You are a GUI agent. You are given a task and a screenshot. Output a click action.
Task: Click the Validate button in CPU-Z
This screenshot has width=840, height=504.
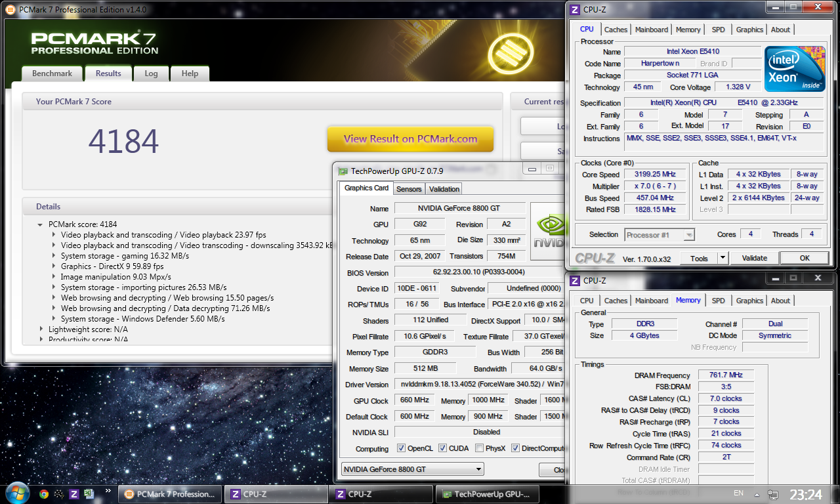(x=754, y=258)
